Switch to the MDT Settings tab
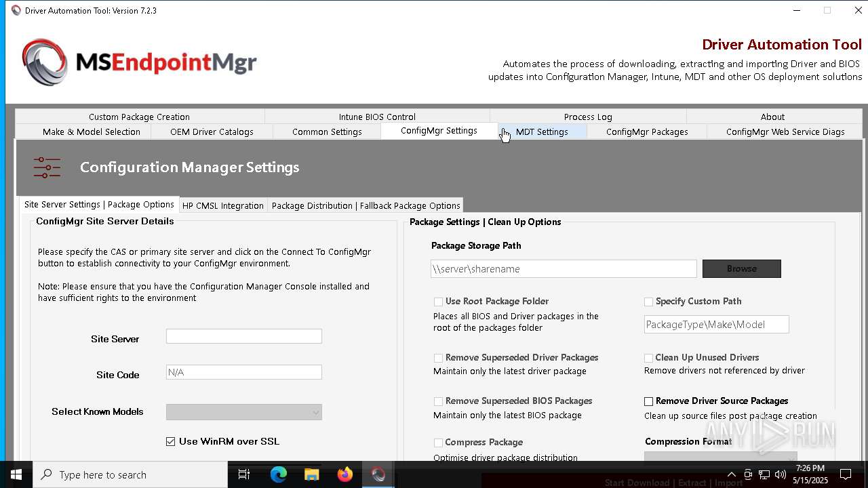The height and width of the screenshot is (488, 868). click(x=542, y=131)
